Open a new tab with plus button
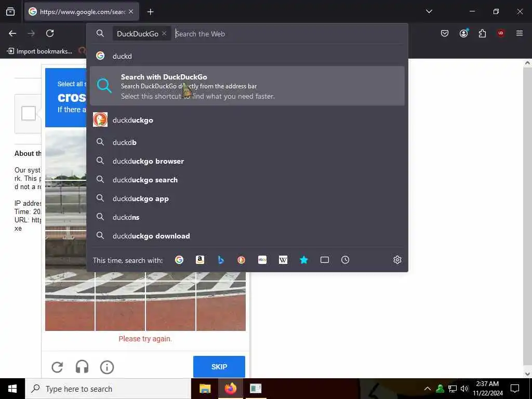The width and height of the screenshot is (532, 399). (150, 12)
